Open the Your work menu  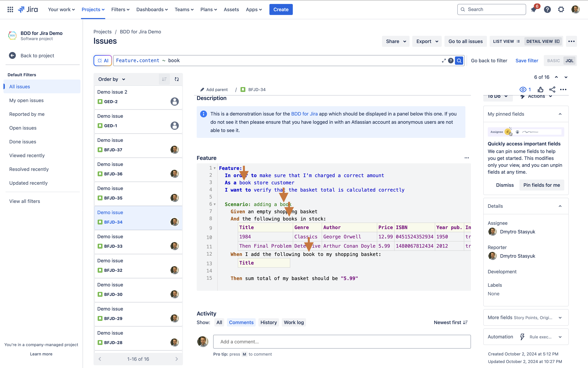pos(61,9)
